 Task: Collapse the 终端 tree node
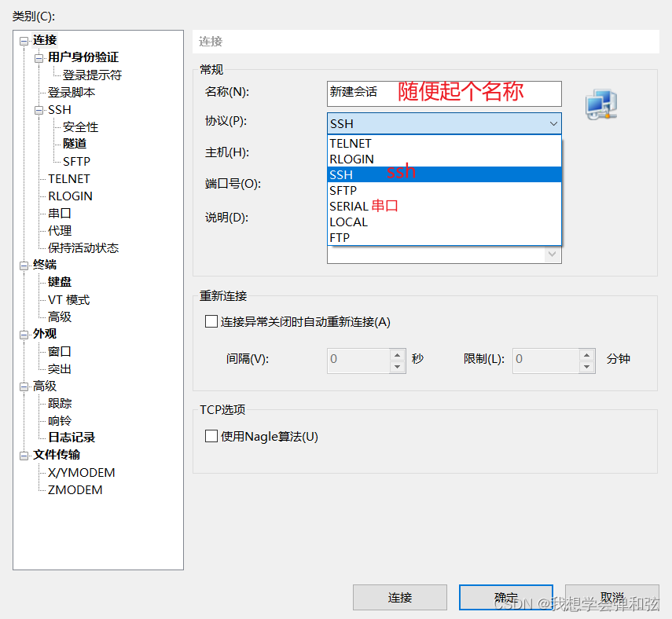click(x=24, y=266)
